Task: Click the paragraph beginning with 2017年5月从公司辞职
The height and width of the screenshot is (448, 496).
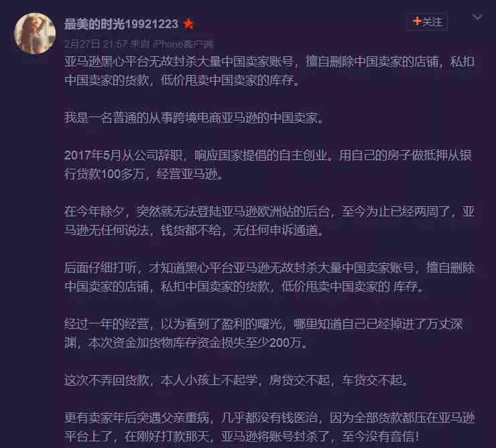Action: pos(268,164)
